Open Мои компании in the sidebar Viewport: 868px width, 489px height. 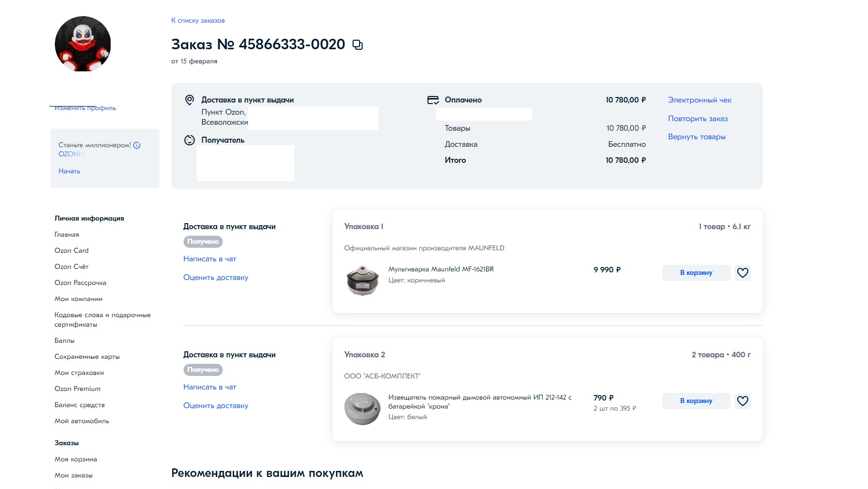click(78, 299)
